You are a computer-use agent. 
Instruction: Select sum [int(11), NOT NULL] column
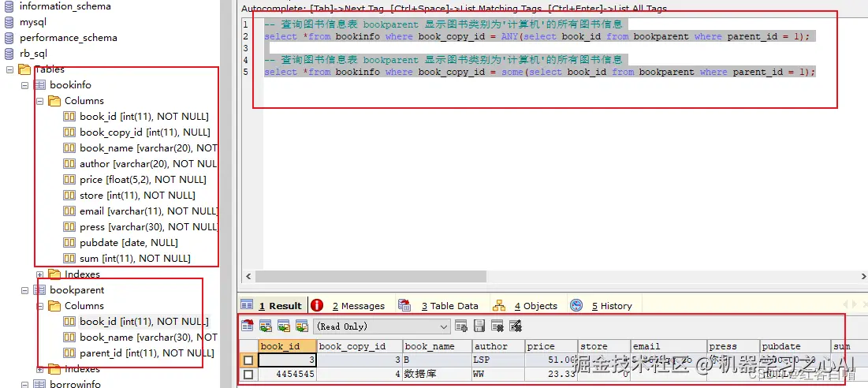click(x=135, y=259)
